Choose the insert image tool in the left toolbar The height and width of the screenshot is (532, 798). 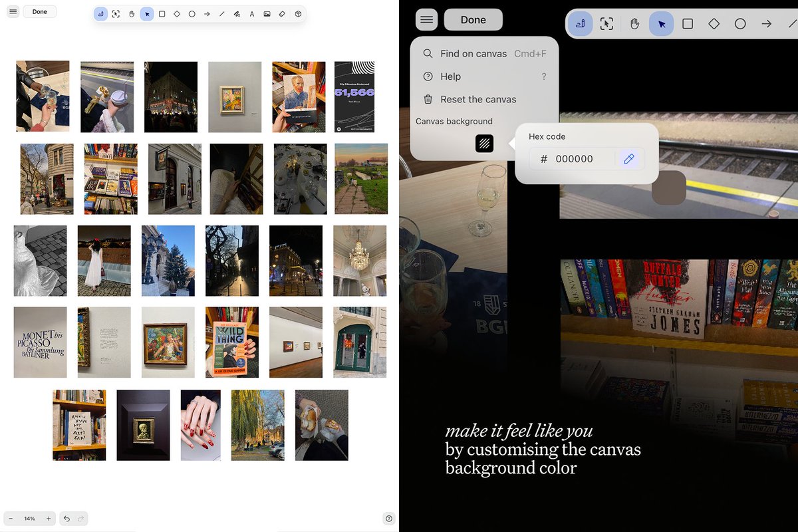click(x=267, y=14)
